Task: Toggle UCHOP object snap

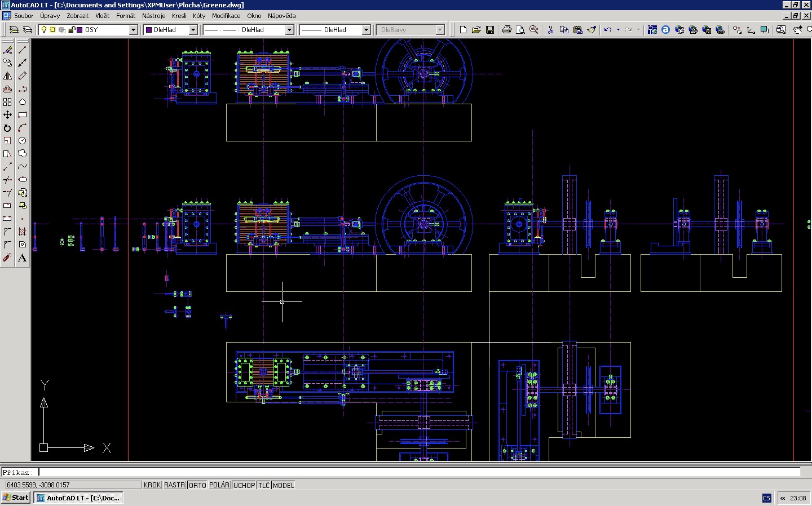Action: click(x=244, y=485)
